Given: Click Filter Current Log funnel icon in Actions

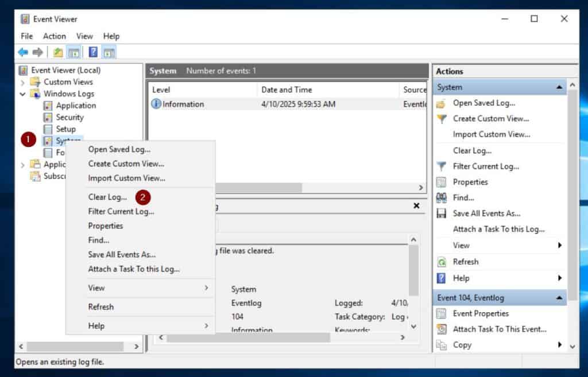Looking at the screenshot, I should (442, 166).
